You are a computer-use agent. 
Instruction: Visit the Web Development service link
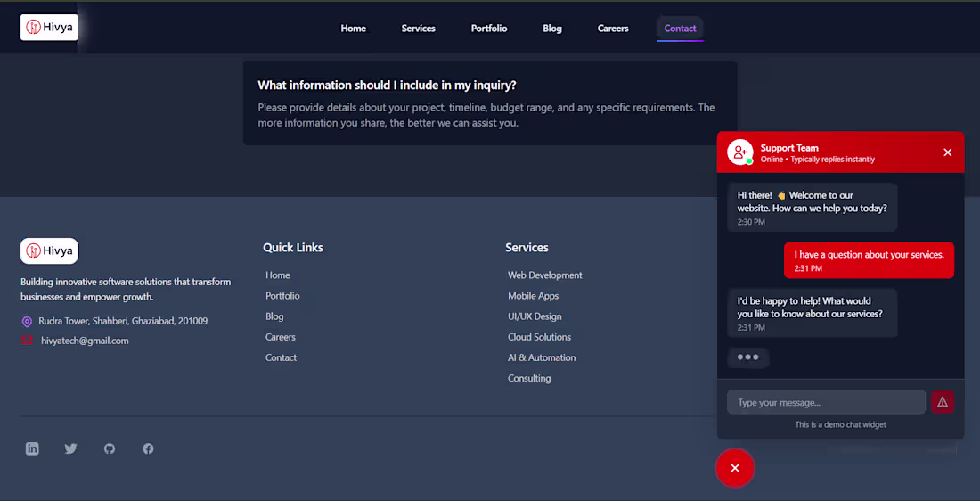[545, 275]
